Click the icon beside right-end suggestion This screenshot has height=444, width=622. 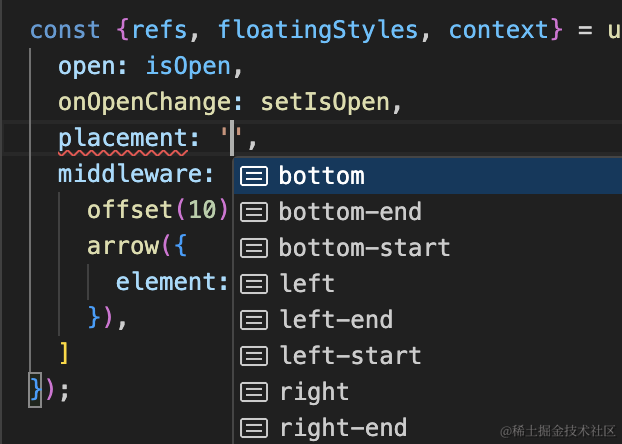(x=255, y=428)
